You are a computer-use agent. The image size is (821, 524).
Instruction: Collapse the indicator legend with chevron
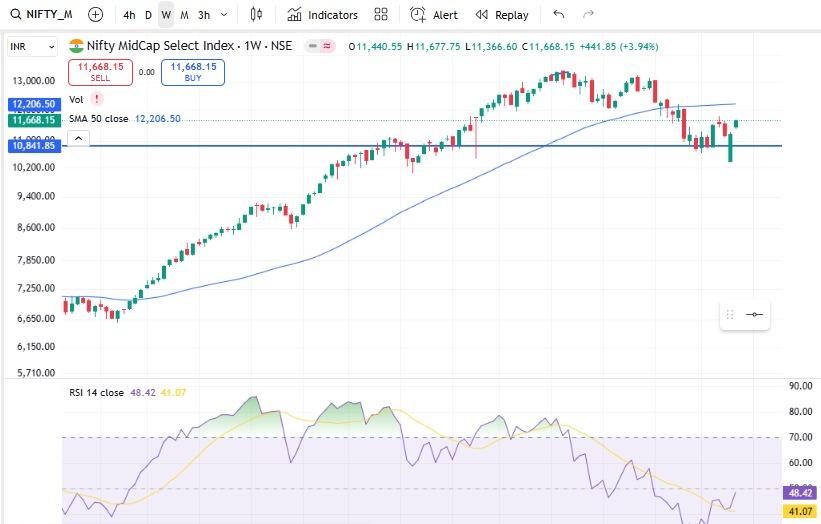tap(79, 138)
